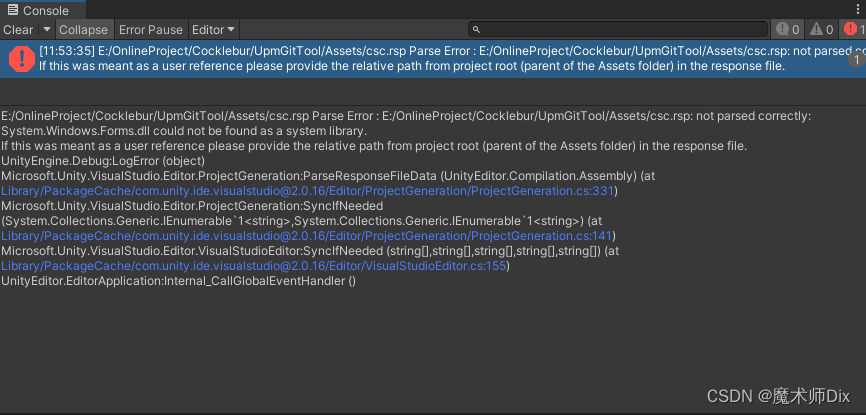This screenshot has width=866, height=415.
Task: Clear the console log
Action: point(18,30)
